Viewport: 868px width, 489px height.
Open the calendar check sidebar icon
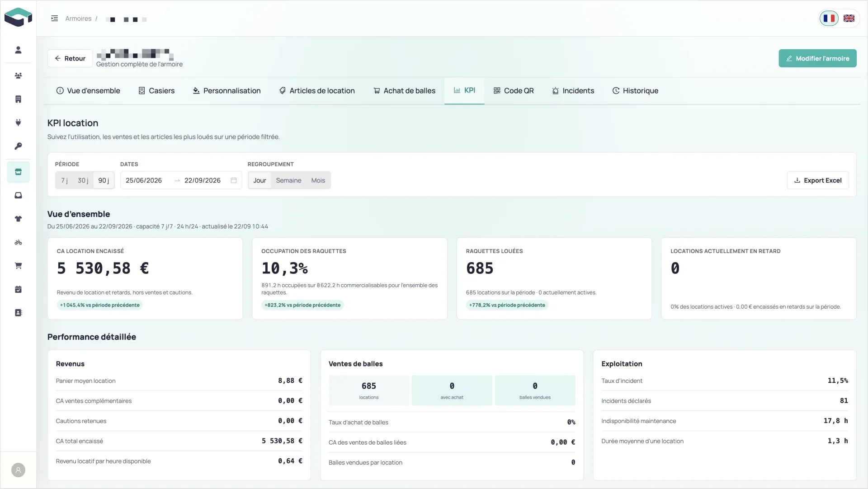tap(18, 289)
